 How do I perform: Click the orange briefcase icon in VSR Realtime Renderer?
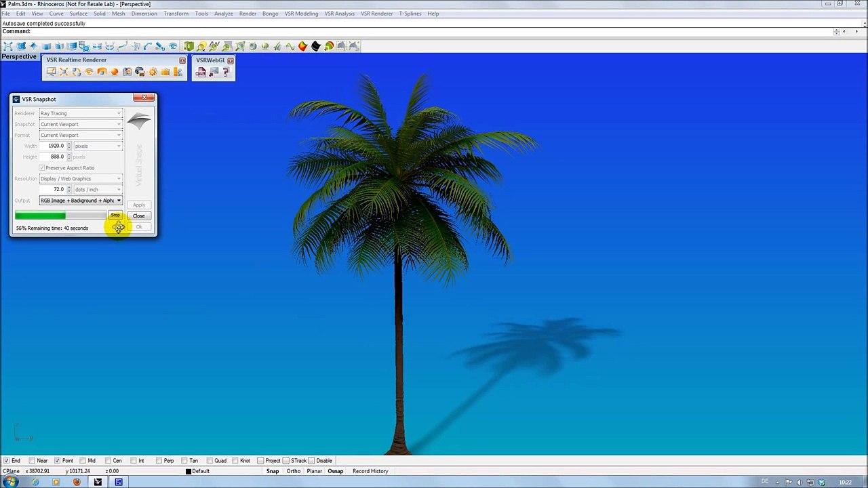pos(165,72)
